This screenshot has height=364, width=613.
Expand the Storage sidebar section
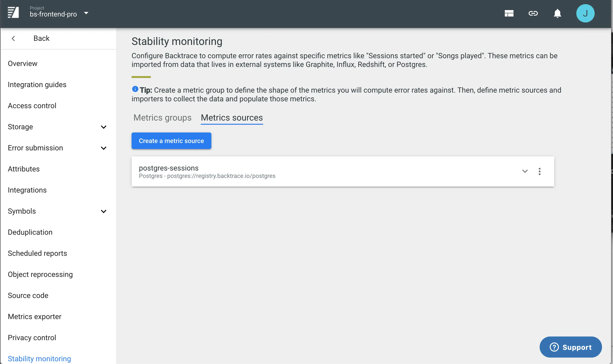coord(104,127)
